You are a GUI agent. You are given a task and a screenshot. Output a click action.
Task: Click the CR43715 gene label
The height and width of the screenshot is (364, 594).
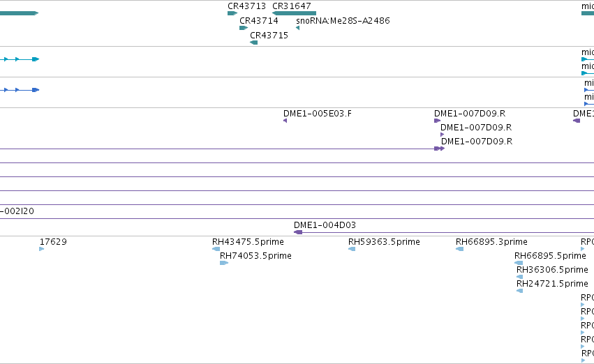pos(269,35)
